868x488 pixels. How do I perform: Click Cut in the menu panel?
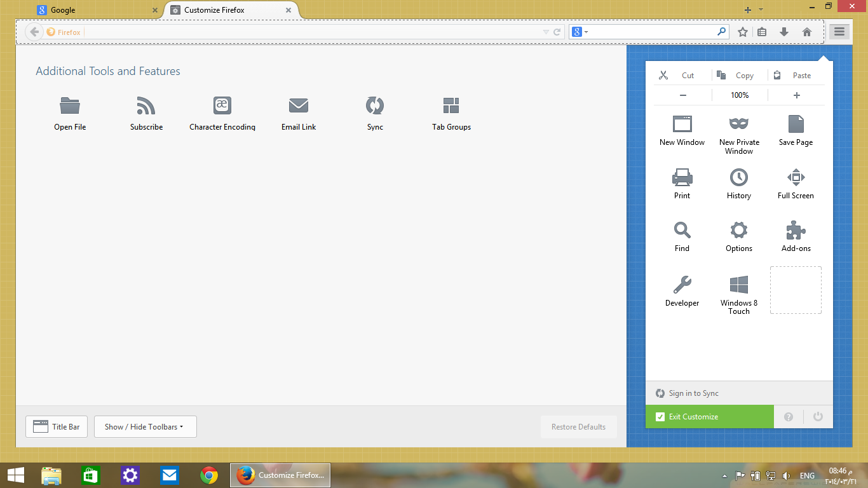[682, 75]
